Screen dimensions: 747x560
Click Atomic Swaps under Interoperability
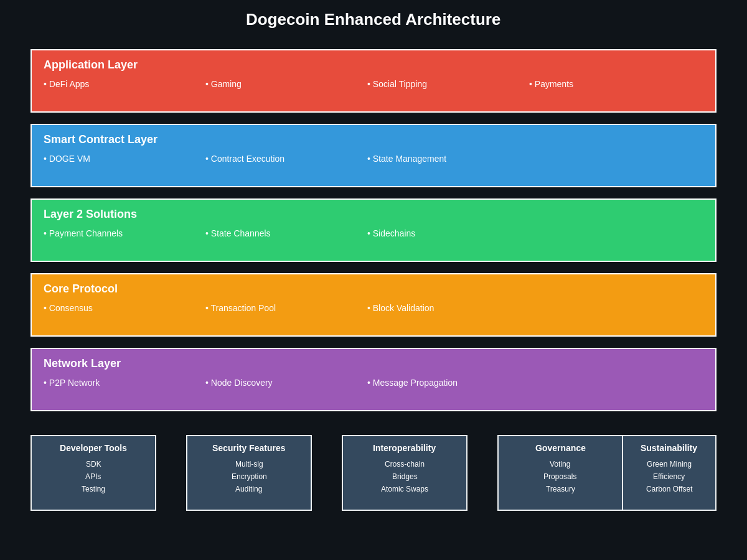tap(405, 489)
